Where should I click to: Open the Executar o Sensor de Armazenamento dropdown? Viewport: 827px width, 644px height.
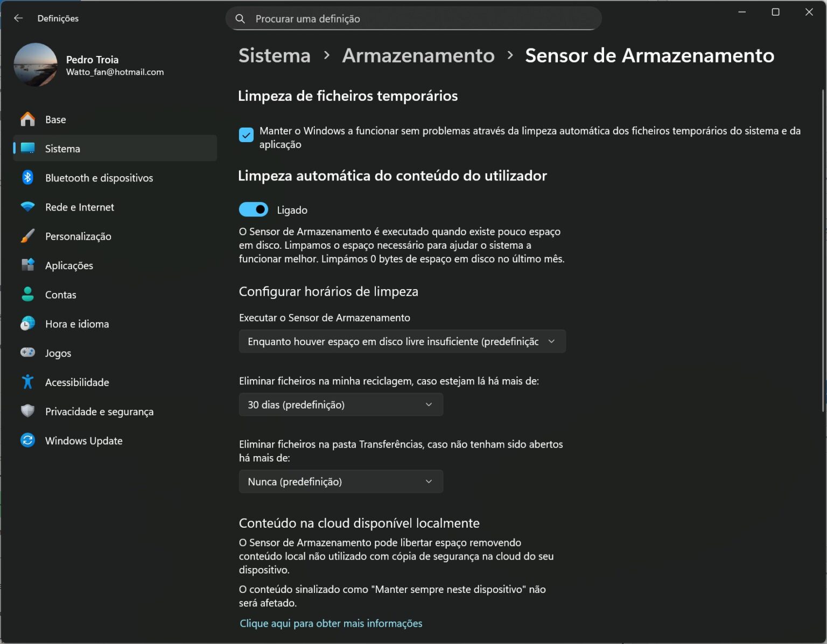point(402,341)
